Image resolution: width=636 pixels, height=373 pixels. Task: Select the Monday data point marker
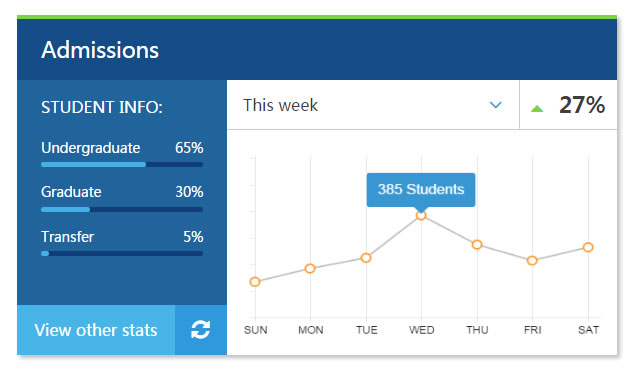click(310, 268)
